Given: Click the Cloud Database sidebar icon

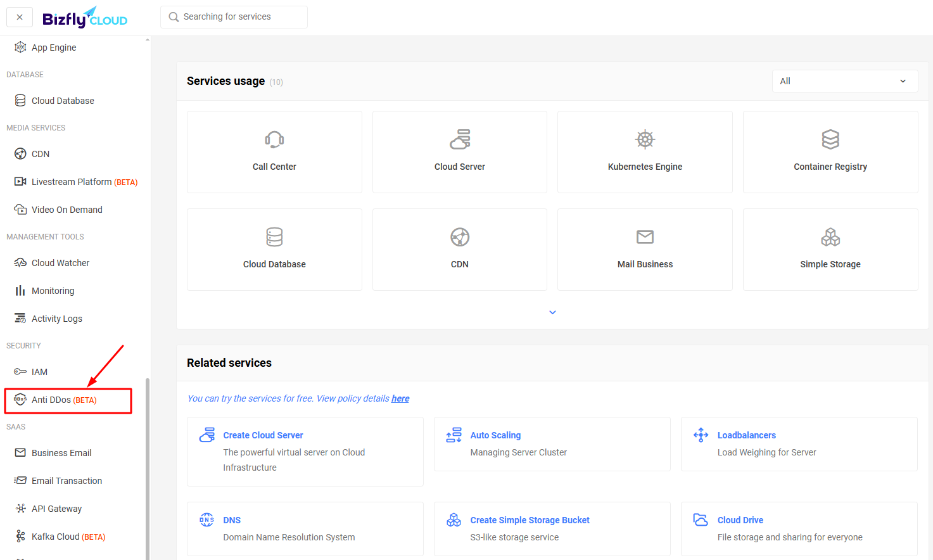Looking at the screenshot, I should [x=20, y=100].
